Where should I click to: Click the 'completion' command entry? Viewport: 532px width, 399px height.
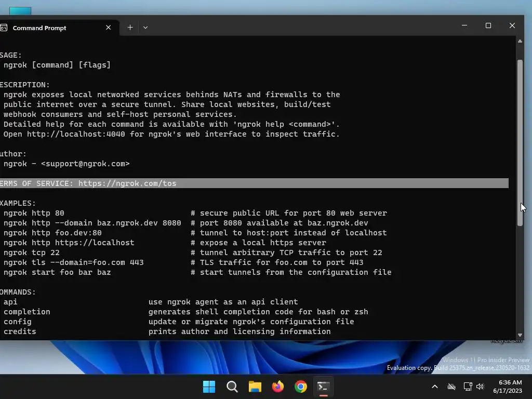click(27, 312)
